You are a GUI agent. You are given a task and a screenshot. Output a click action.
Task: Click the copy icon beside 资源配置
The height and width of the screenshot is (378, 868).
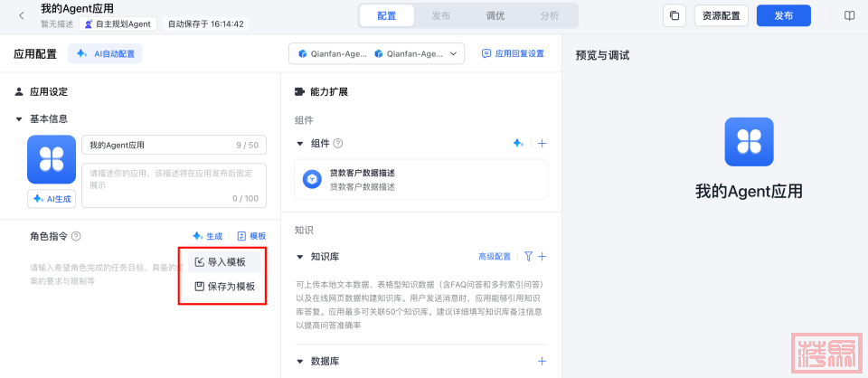[x=675, y=15]
